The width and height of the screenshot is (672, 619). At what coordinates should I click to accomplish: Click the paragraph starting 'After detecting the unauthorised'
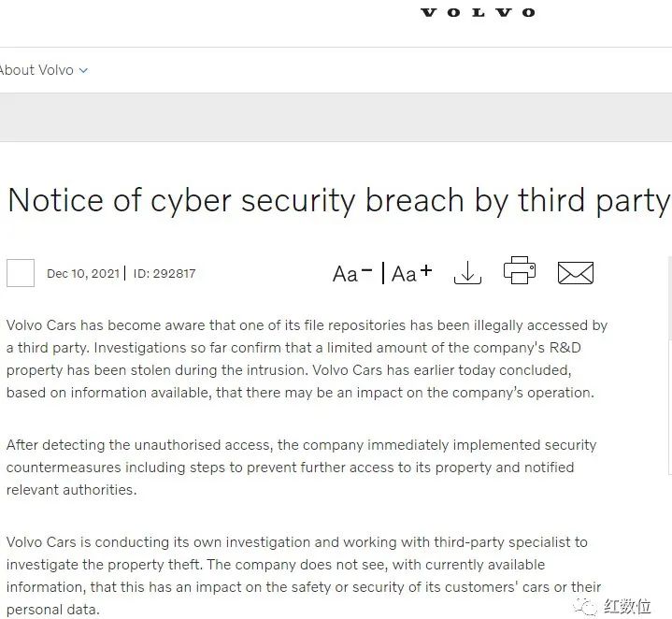point(301,468)
